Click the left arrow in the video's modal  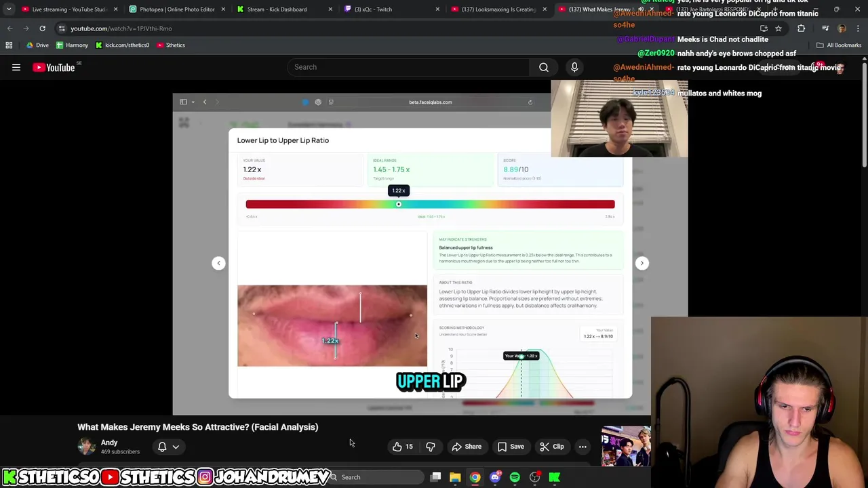coord(218,263)
